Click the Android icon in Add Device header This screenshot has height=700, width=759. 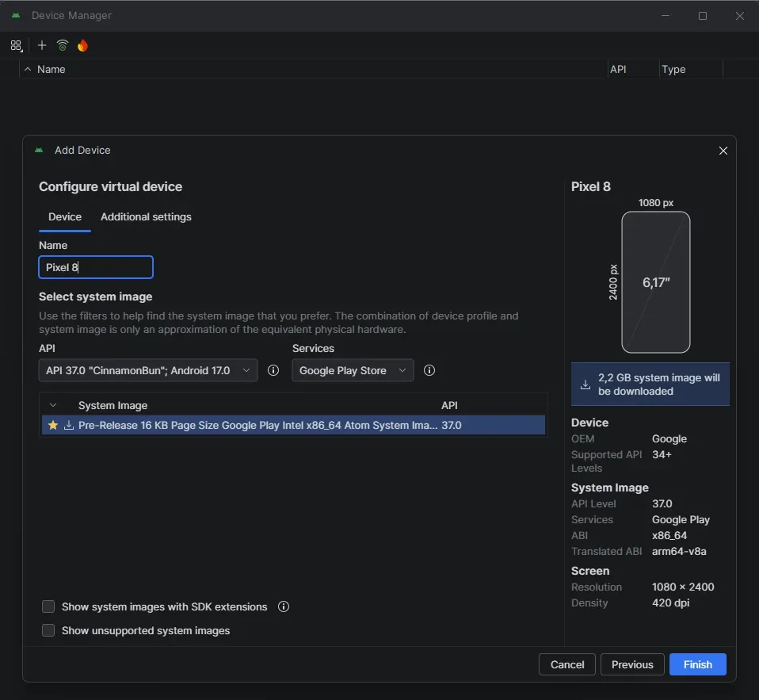pyautogui.click(x=39, y=150)
